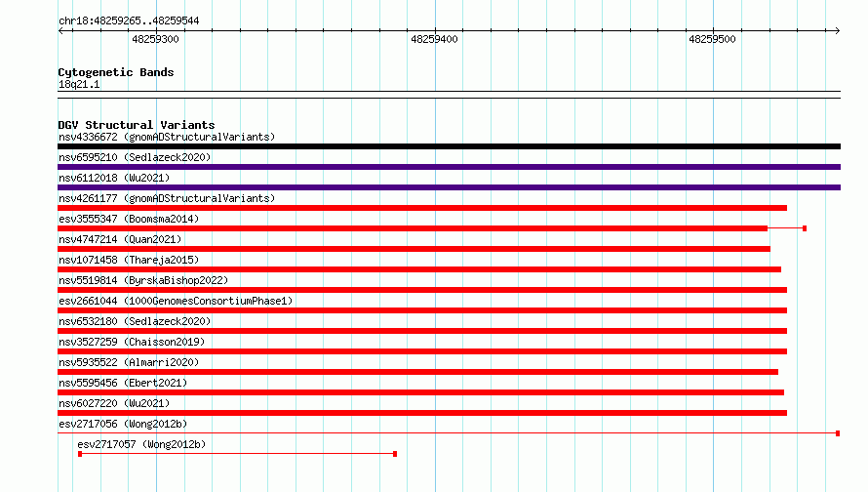Click the red bar for esv3555347
The width and height of the screenshot is (868, 492).
tap(413, 228)
